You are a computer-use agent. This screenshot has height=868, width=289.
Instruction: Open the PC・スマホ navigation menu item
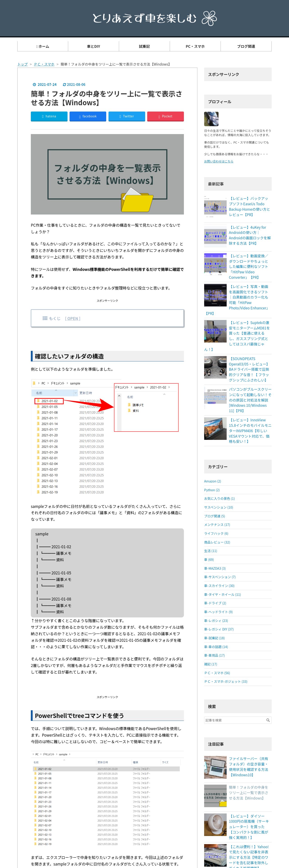click(x=195, y=46)
